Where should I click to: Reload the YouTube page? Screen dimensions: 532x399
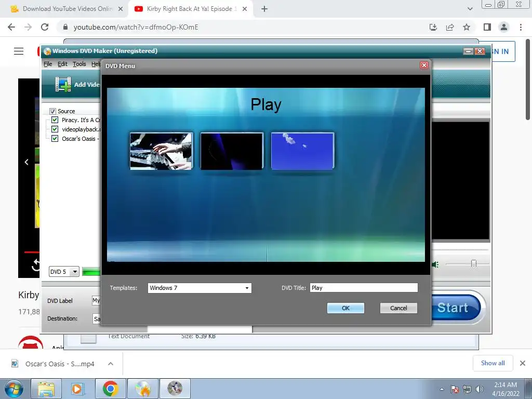point(45,27)
